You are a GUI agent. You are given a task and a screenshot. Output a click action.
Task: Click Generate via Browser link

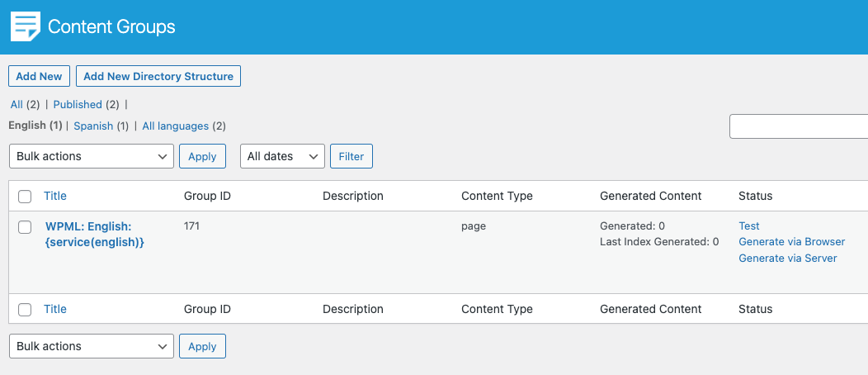click(x=791, y=242)
